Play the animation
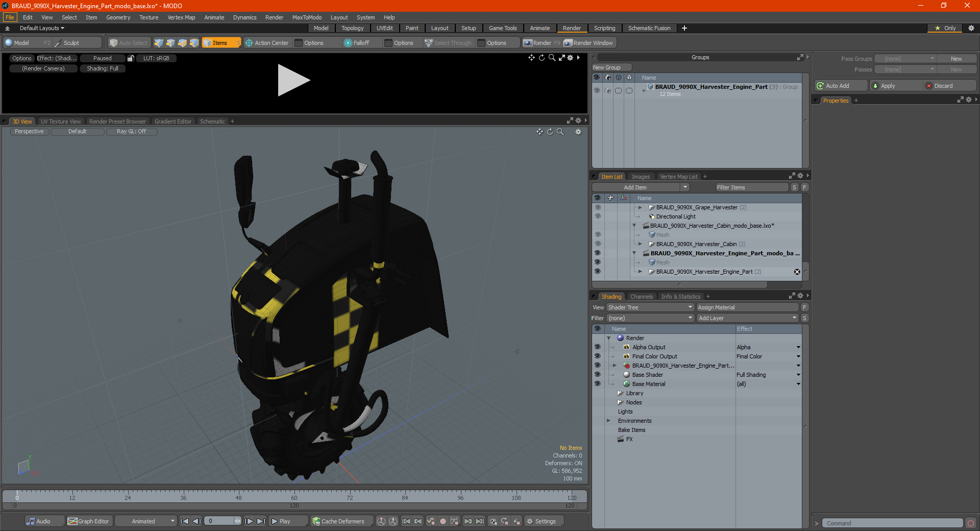The image size is (980, 531). tap(288, 521)
